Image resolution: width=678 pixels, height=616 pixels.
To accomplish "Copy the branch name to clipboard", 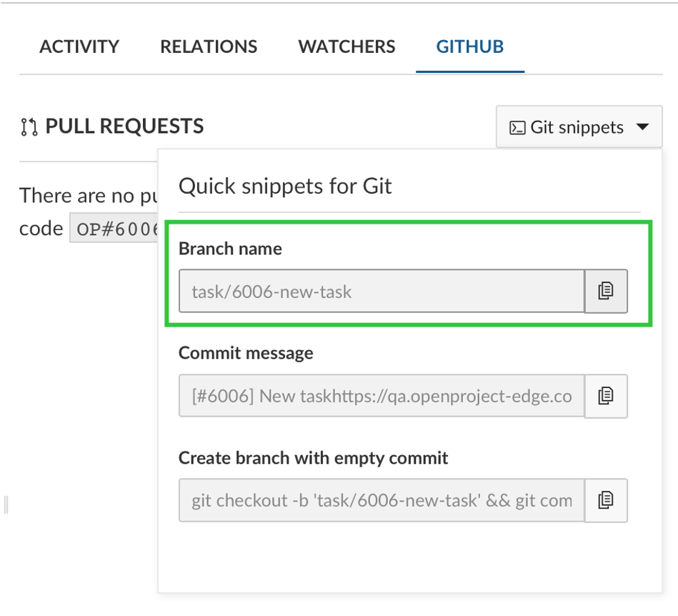I will point(606,291).
